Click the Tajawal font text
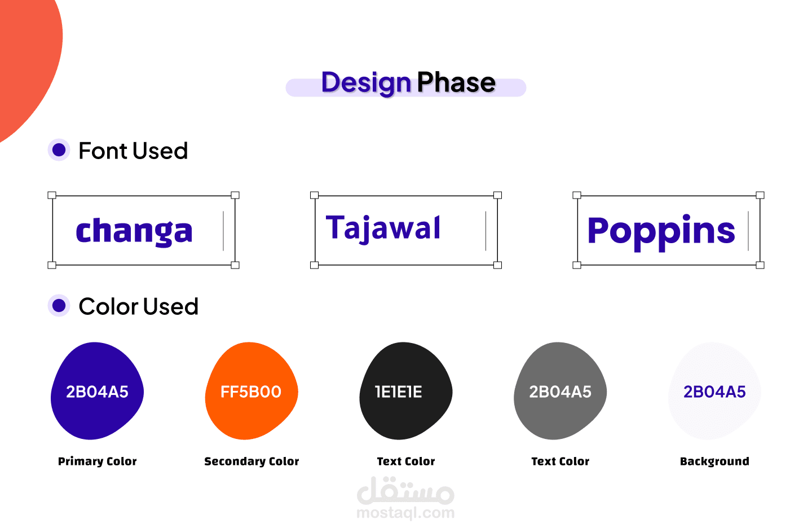Viewport: 812px width, 532px height. [383, 228]
